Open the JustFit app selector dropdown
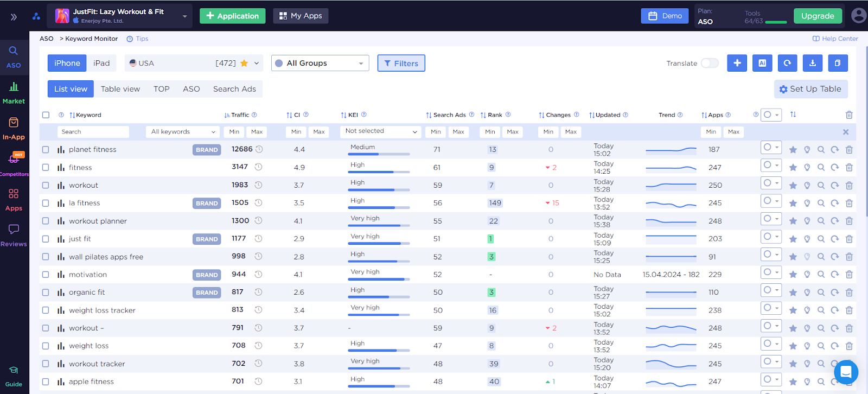Image resolution: width=868 pixels, height=394 pixels. (120, 16)
